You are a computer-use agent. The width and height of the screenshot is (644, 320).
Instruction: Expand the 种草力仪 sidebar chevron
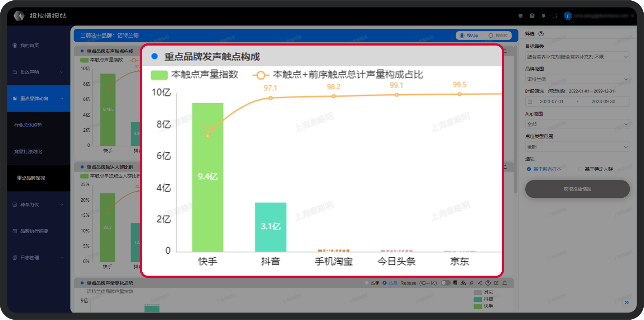(62, 204)
